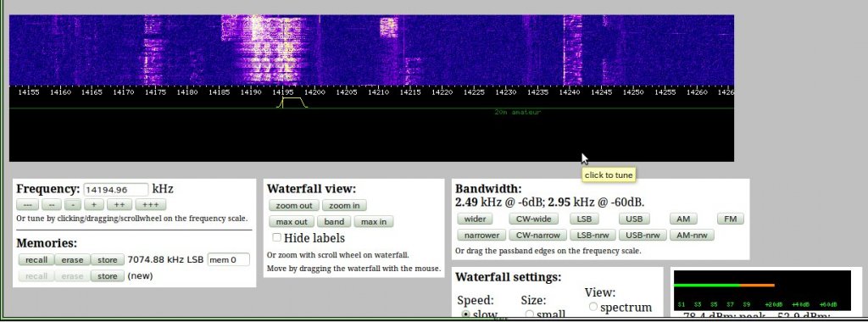Store current frequency as a (new) memory
The width and height of the screenshot is (868, 322).
point(108,276)
